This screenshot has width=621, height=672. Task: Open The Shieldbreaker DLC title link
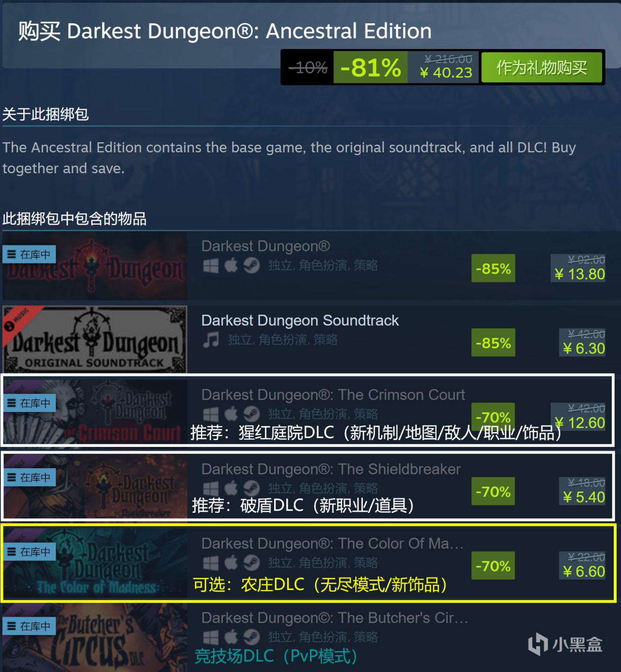point(331,469)
